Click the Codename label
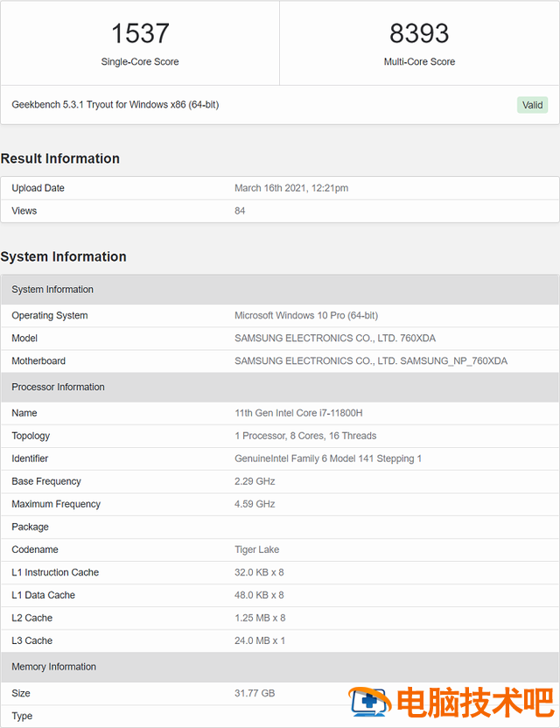 point(35,549)
